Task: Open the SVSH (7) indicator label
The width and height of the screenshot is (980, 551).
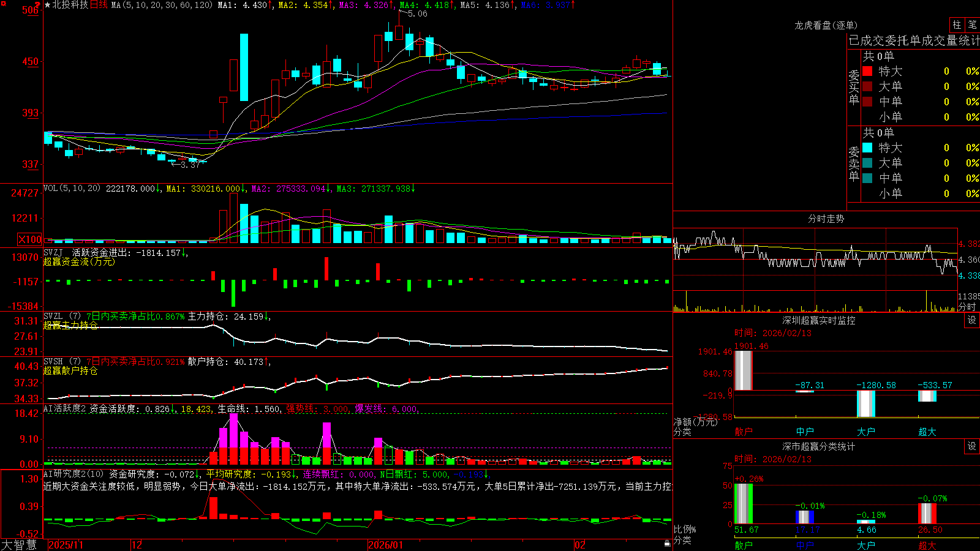Action: pyautogui.click(x=62, y=362)
